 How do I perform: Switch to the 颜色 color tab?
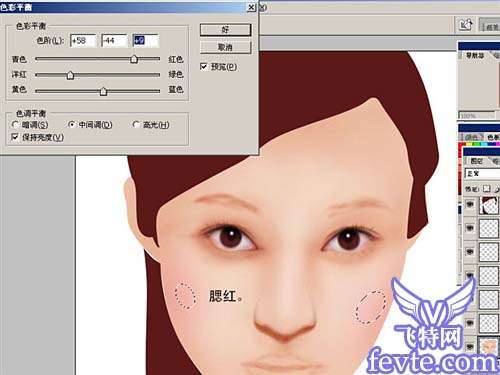pyautogui.click(x=471, y=137)
